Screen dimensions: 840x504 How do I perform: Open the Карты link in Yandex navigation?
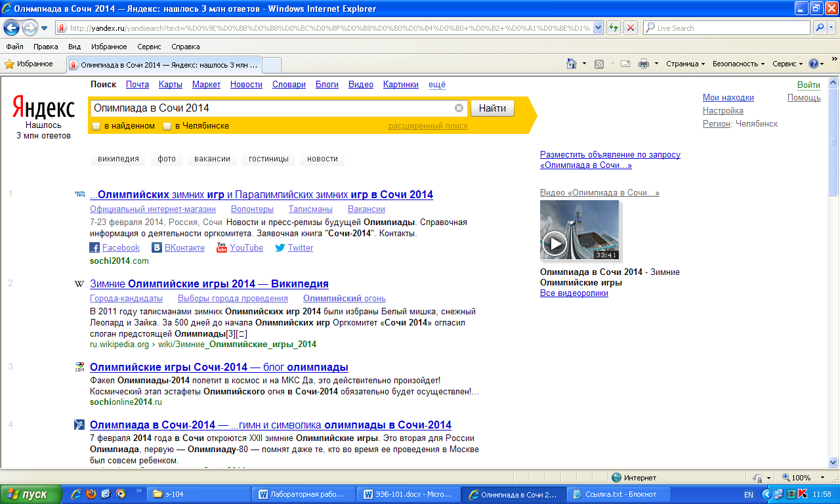coord(171,84)
